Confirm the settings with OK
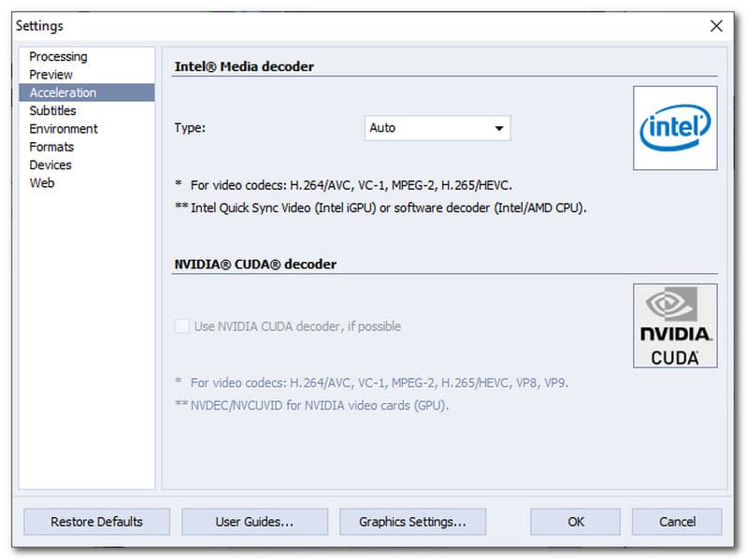 tap(575, 522)
